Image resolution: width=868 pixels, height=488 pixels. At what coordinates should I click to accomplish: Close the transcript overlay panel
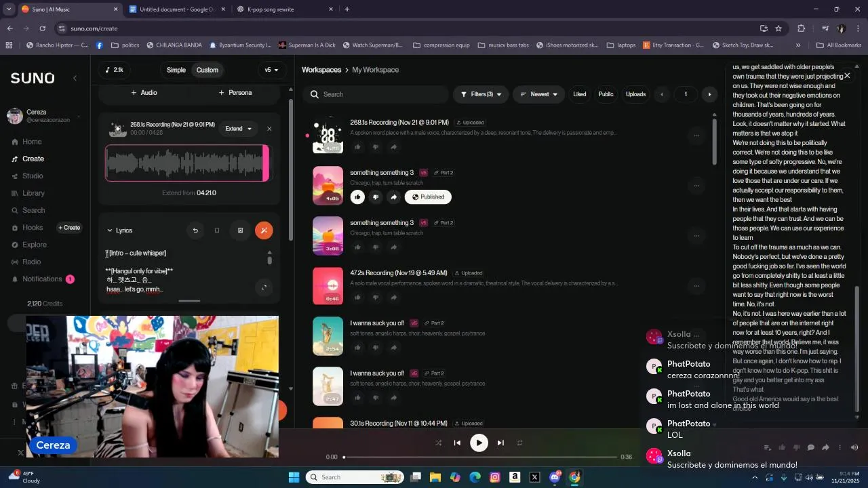847,76
